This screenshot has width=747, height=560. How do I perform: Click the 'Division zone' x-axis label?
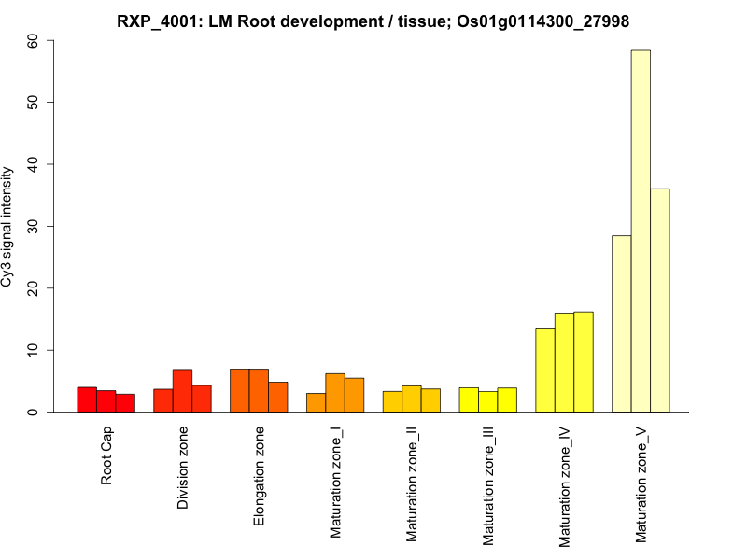coord(183,469)
